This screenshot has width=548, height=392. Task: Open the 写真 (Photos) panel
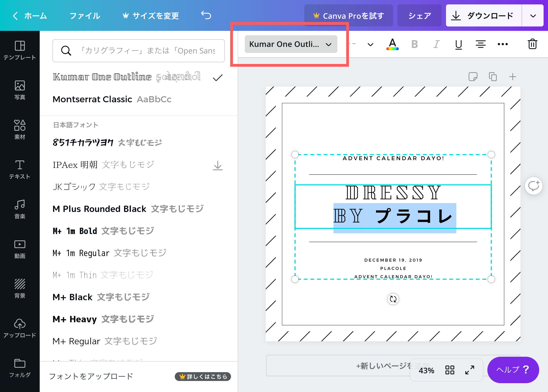[x=20, y=90]
